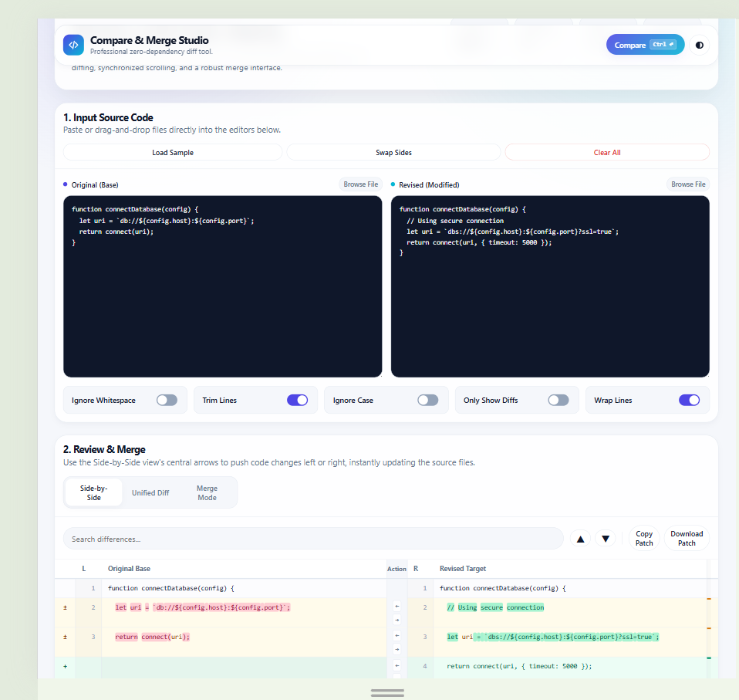Toggle dark mode with the half-moon icon

tap(700, 46)
